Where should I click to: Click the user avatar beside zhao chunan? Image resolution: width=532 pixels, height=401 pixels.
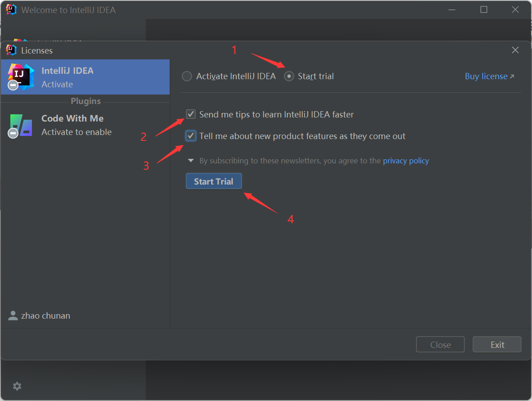pos(13,315)
